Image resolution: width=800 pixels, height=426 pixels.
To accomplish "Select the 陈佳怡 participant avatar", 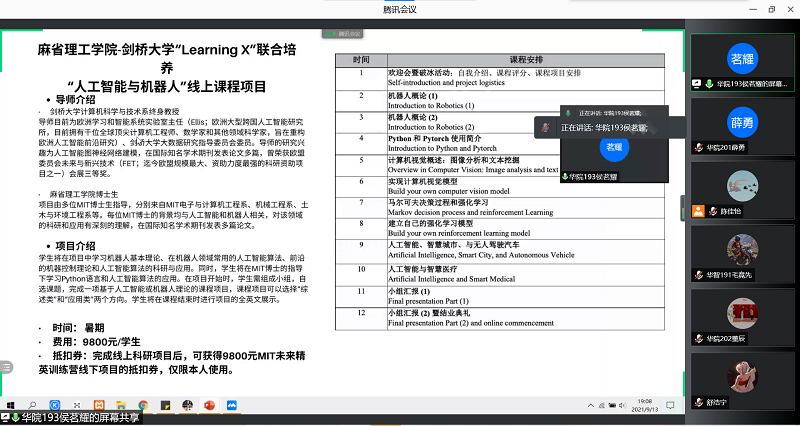I will pos(742,186).
